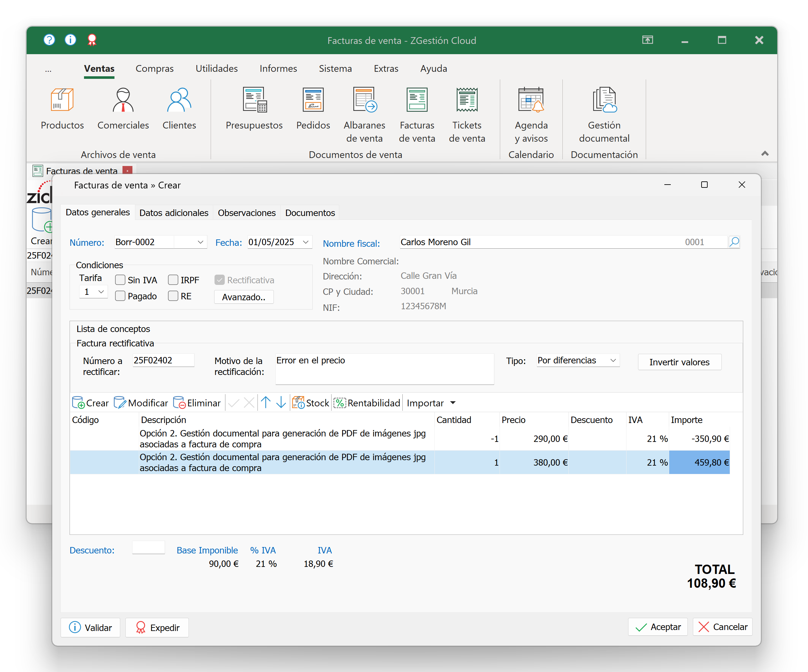The image size is (808, 672).
Task: Create a new concept line
Action: coord(90,403)
